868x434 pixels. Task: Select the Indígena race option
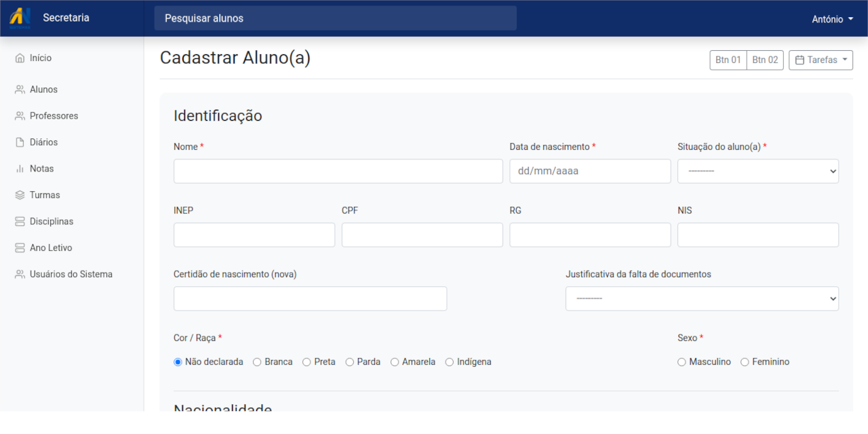[448, 361]
